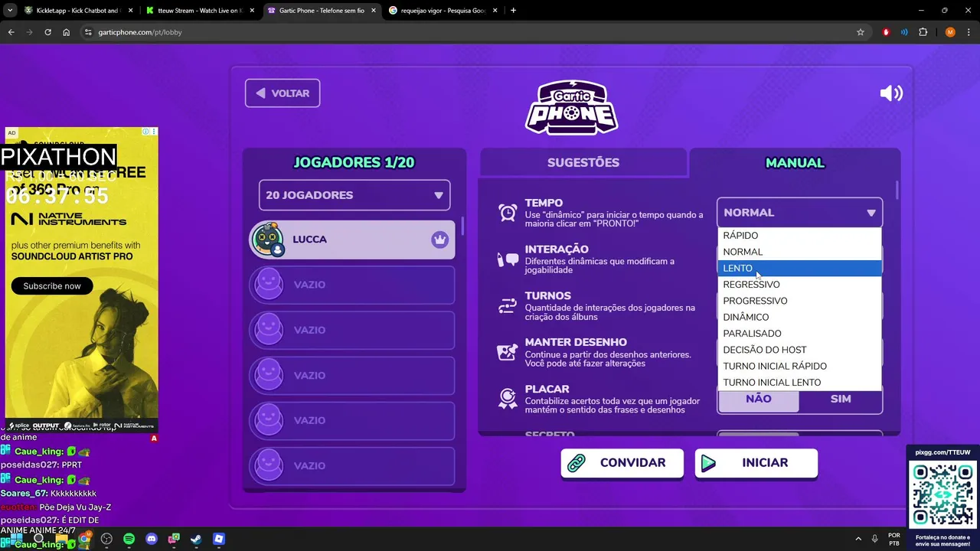This screenshot has height=551, width=980.
Task: Click the JOGADORES 1/20 heading
Action: [354, 162]
